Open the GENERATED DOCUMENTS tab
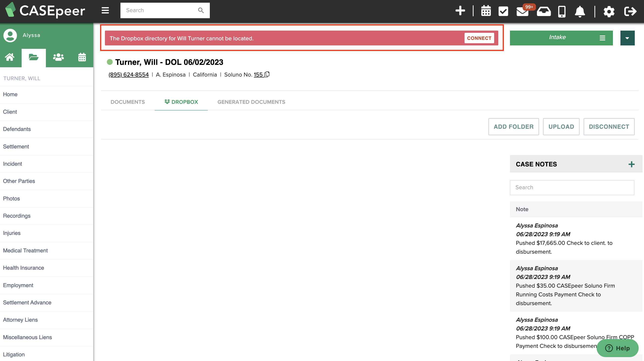644x361 pixels. [x=251, y=102]
